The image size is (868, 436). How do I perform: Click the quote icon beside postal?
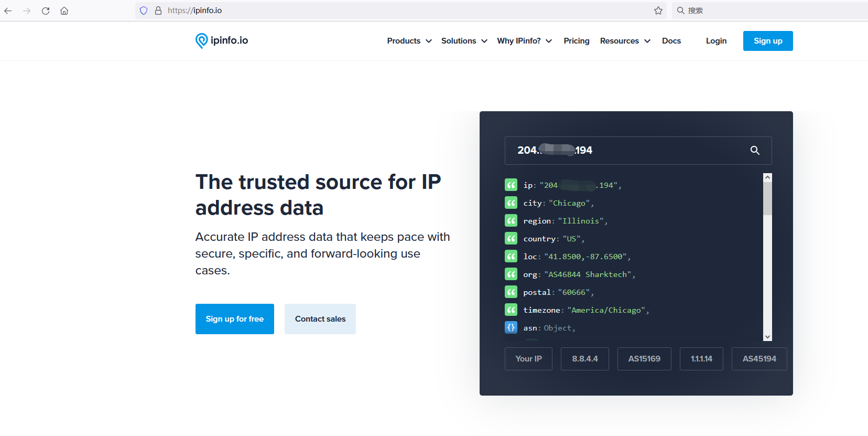point(511,292)
